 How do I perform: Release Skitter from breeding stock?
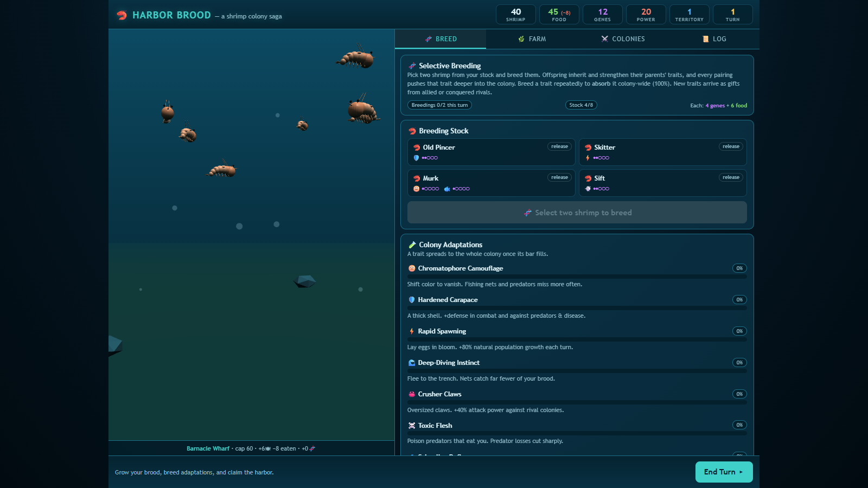[731, 146]
